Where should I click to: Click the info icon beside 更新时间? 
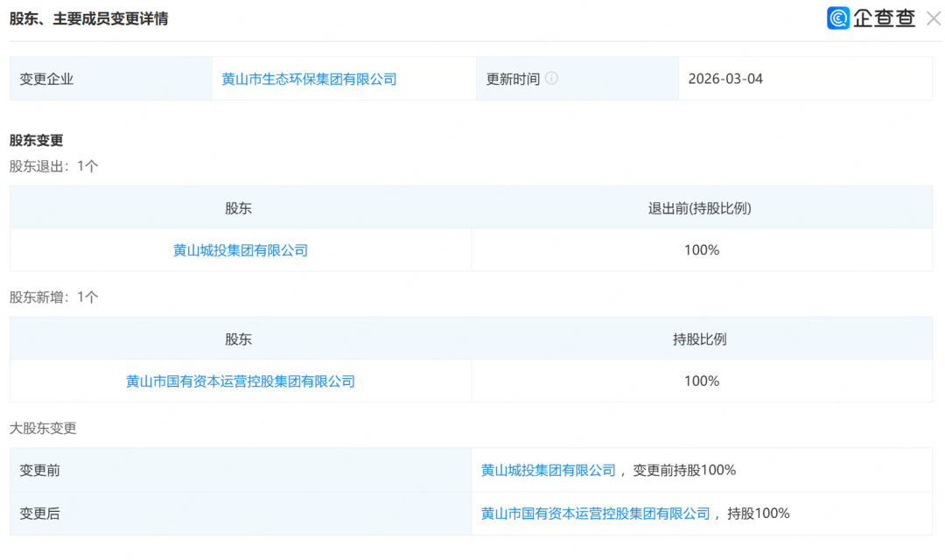(x=551, y=79)
